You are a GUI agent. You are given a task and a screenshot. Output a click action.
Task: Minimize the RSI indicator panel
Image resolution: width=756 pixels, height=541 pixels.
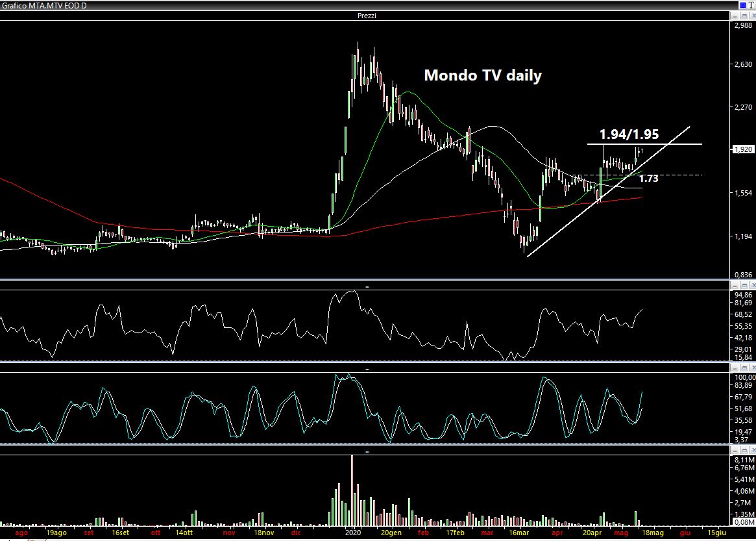point(735,285)
